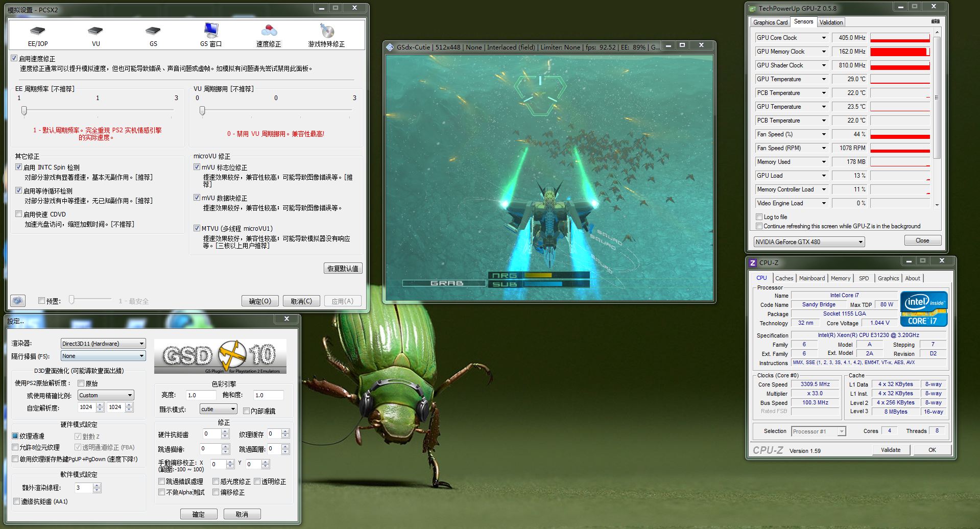980x529 pixels.
Task: Open the 渲染器 Direct3D11 renderer dropdown
Action: coord(103,344)
